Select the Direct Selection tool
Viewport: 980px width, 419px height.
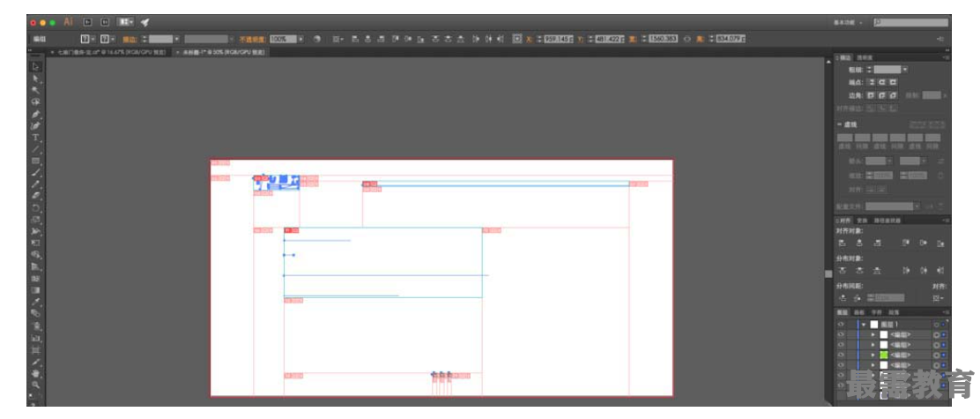[x=35, y=79]
